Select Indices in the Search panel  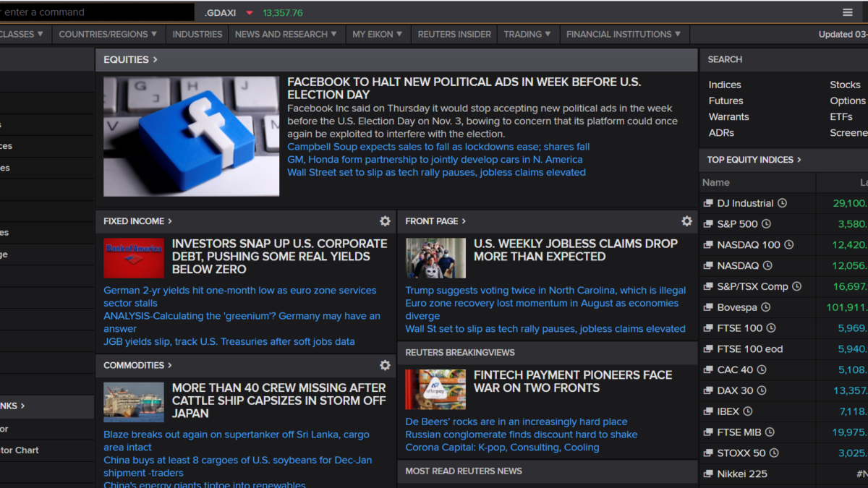725,85
